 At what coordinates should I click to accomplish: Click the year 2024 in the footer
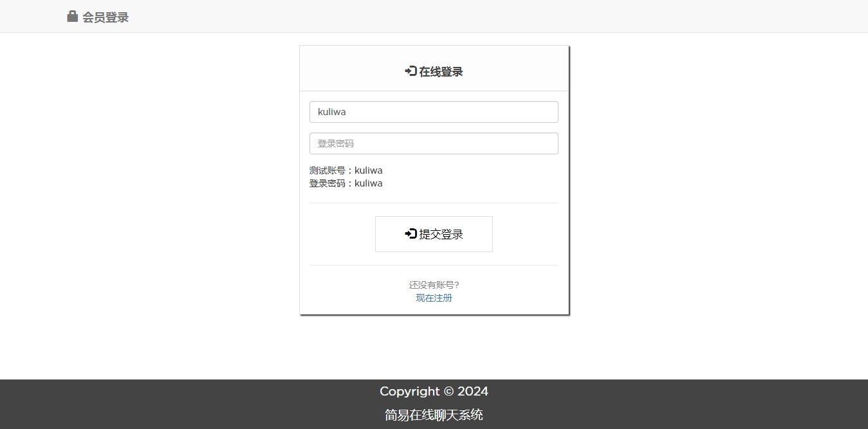click(473, 392)
